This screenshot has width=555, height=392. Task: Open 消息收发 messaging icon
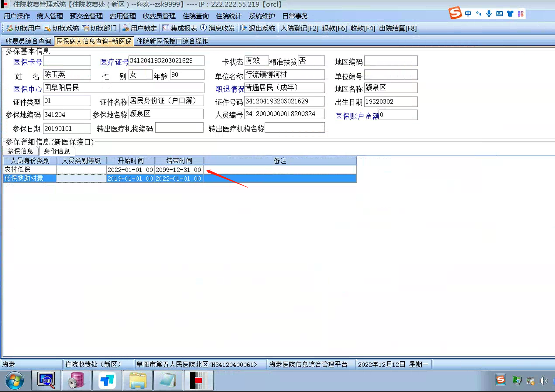pyautogui.click(x=203, y=28)
